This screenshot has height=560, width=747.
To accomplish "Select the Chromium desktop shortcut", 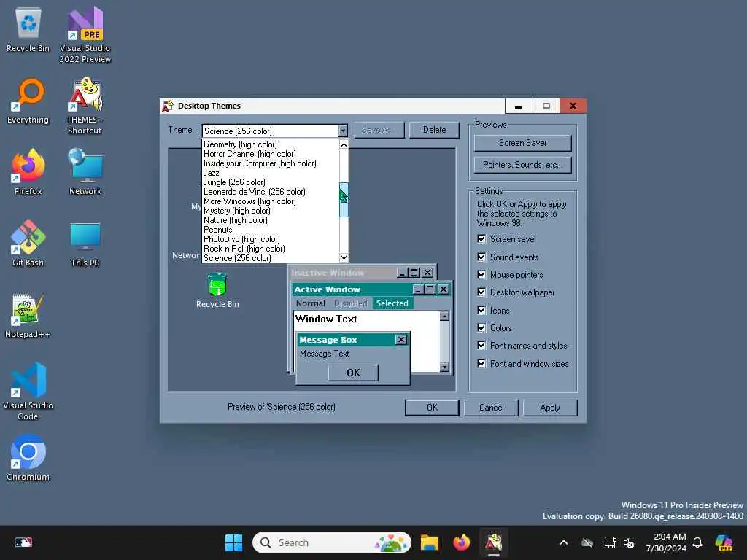I will click(28, 458).
